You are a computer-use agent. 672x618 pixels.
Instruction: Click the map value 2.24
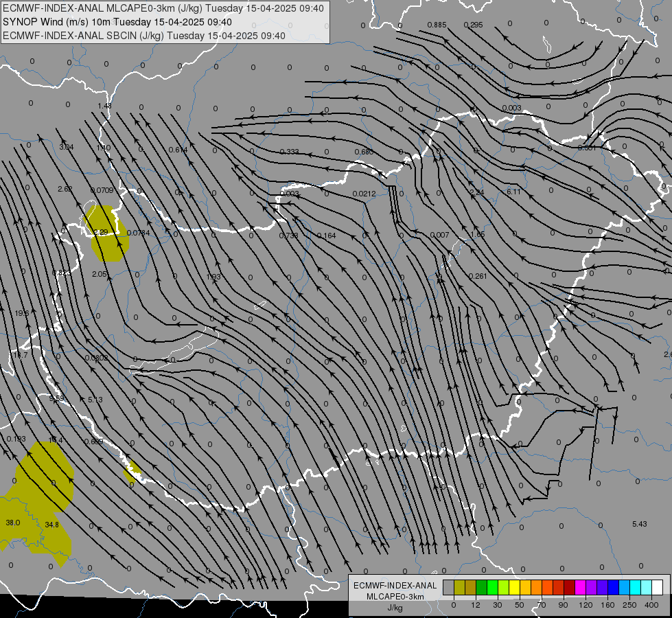pyautogui.click(x=476, y=192)
